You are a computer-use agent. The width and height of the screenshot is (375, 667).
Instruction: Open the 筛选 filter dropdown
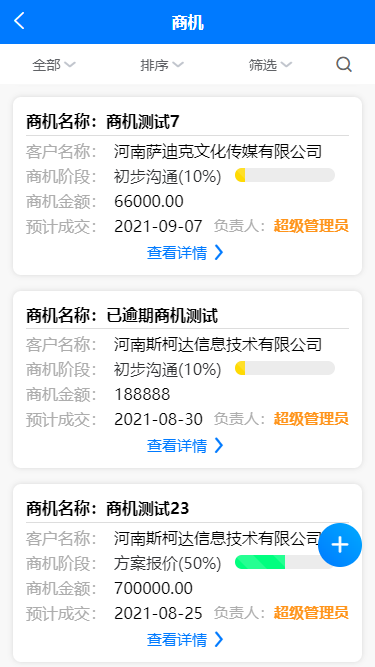click(x=270, y=65)
